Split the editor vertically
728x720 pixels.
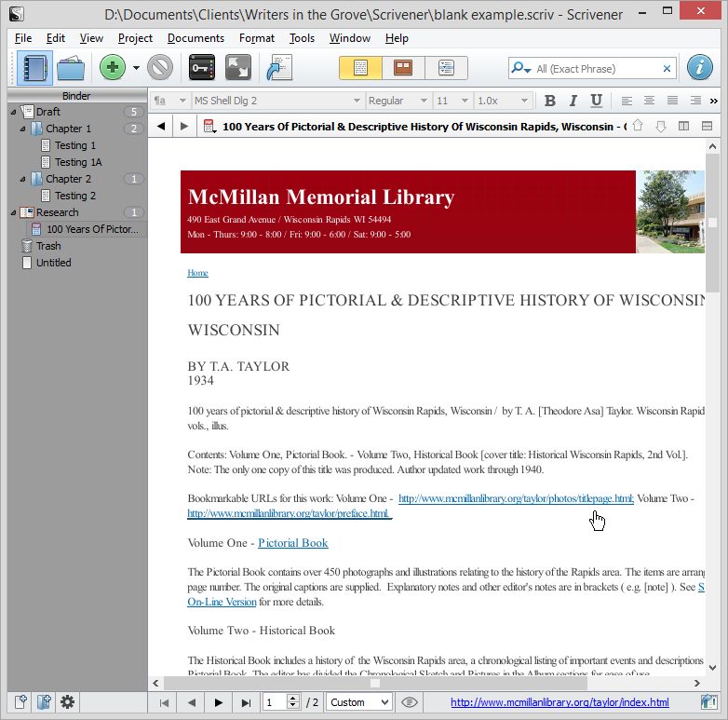(683, 126)
